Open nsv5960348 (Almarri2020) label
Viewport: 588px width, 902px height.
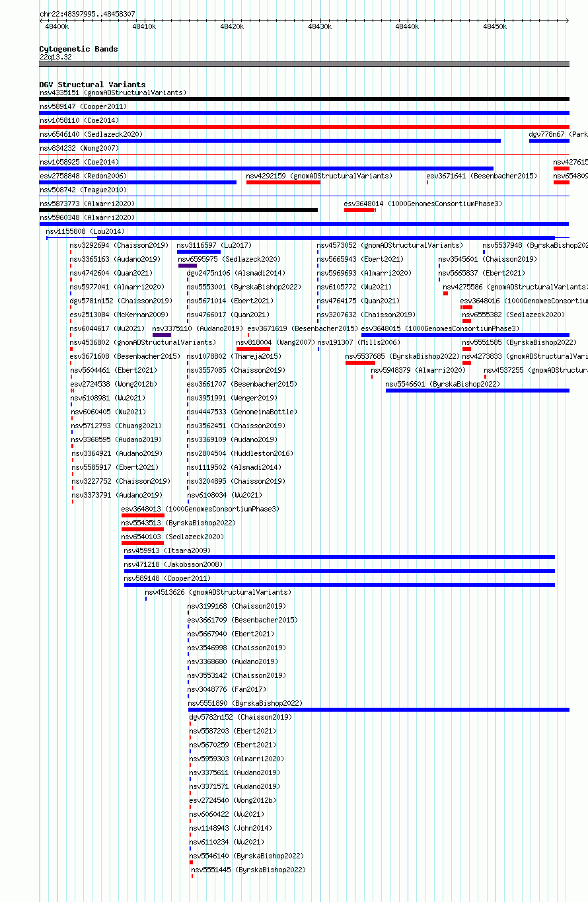(x=87, y=217)
